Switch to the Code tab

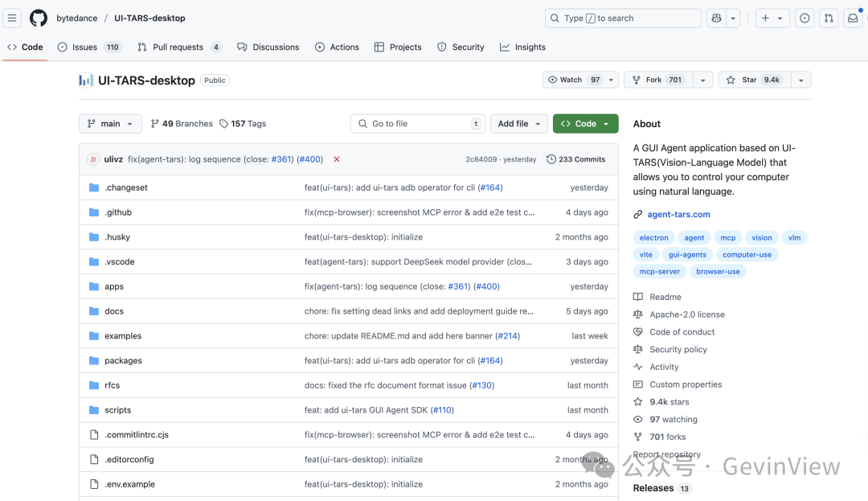tap(25, 47)
